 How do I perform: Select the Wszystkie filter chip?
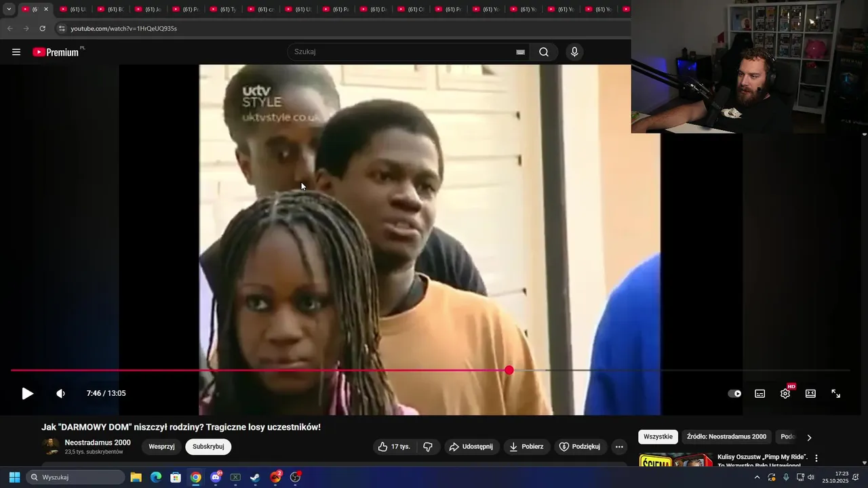[x=658, y=436]
